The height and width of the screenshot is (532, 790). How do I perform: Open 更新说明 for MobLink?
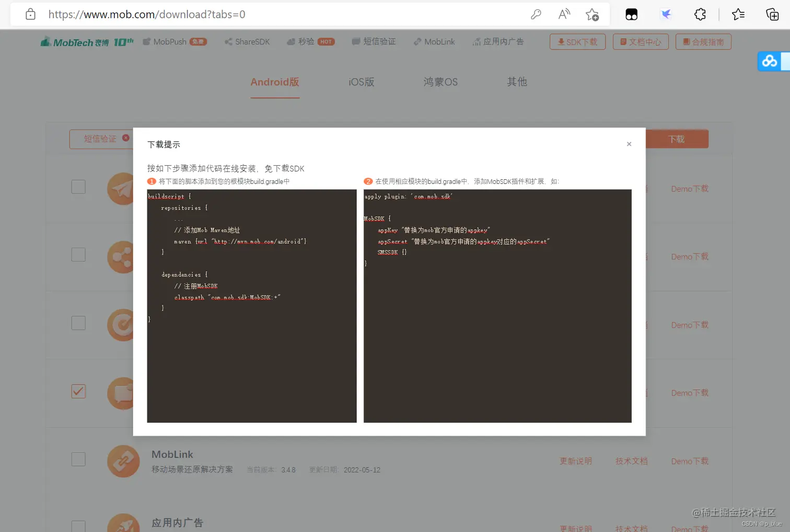[576, 461]
